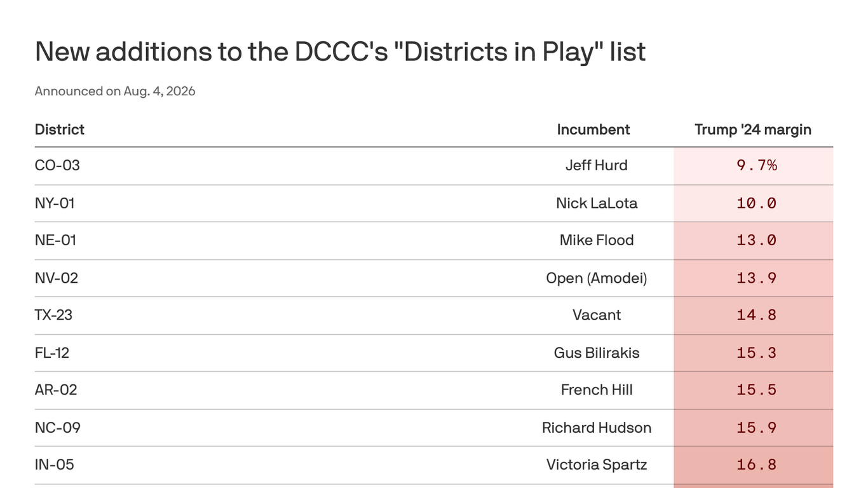Image resolution: width=868 pixels, height=488 pixels.
Task: Click the Trump '24 margin column header
Action: 753,130
